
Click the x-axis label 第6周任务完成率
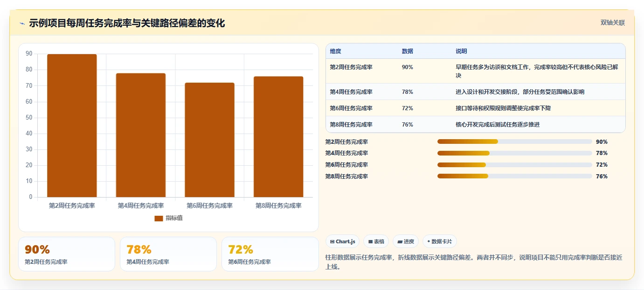(209, 205)
